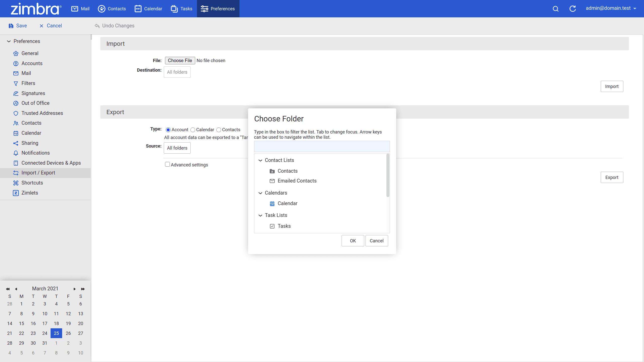Open Signatures icon in sidebar

(16, 94)
